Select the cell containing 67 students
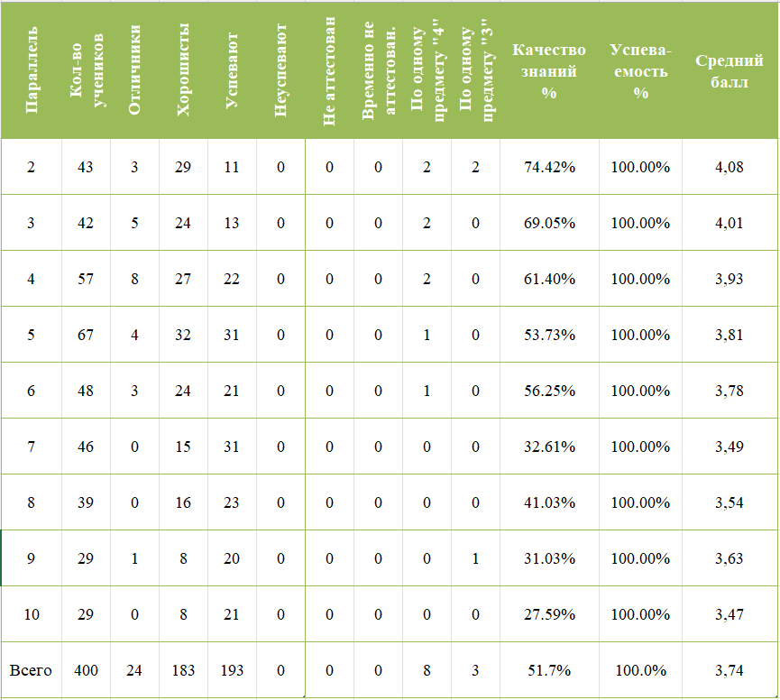The height and width of the screenshot is (700, 780). tap(87, 335)
